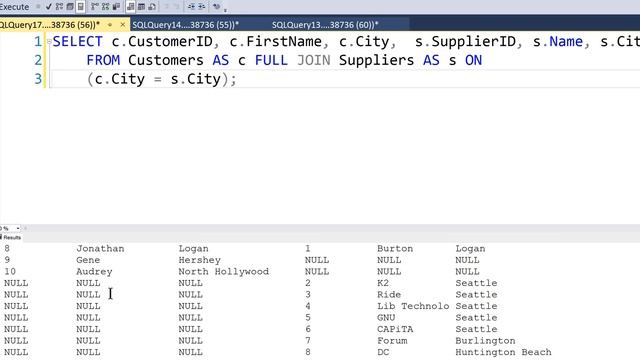Image resolution: width=640 pixels, height=360 pixels.
Task: Select Results to Grid mode
Action: click(x=141, y=7)
